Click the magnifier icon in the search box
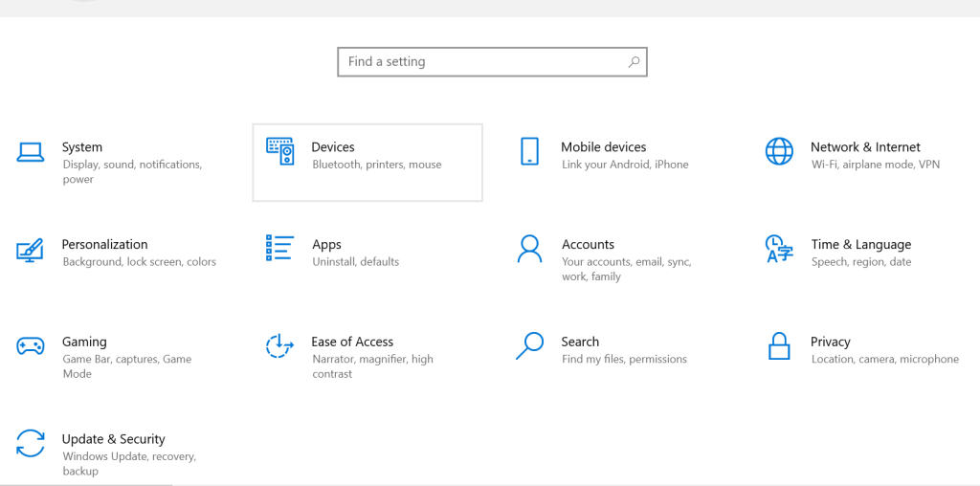 point(634,62)
